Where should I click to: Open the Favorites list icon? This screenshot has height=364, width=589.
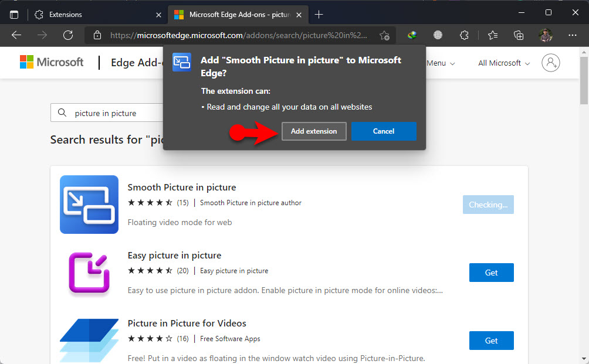point(493,35)
